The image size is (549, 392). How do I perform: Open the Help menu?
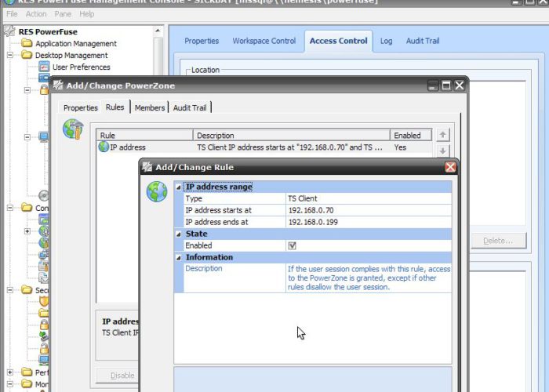click(87, 14)
